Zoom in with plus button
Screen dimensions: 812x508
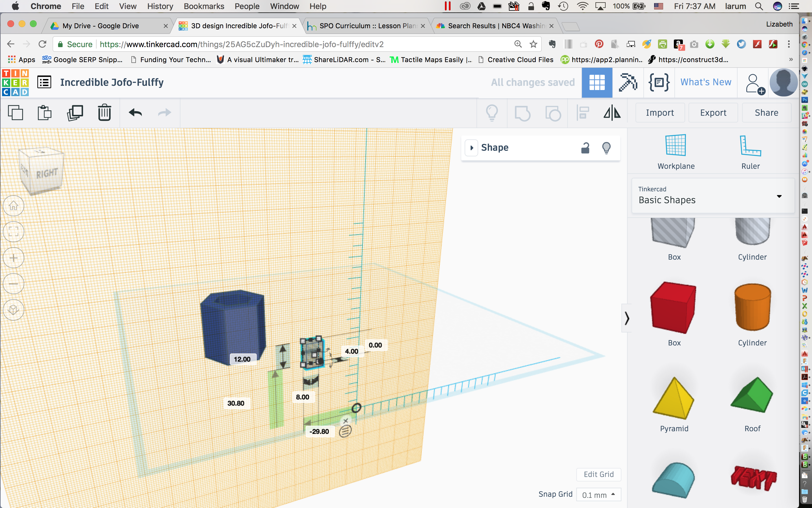14,258
